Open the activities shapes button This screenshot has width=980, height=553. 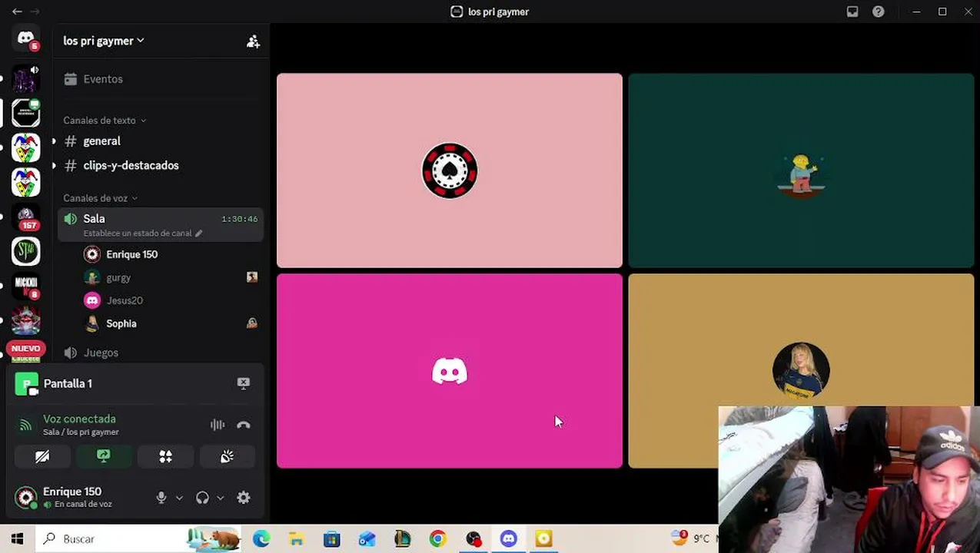coord(165,457)
